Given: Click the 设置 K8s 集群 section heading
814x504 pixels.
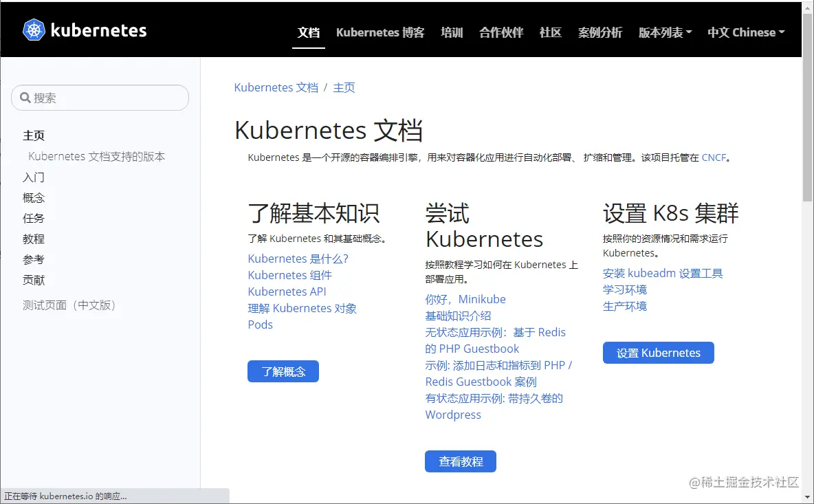Looking at the screenshot, I should point(670,213).
